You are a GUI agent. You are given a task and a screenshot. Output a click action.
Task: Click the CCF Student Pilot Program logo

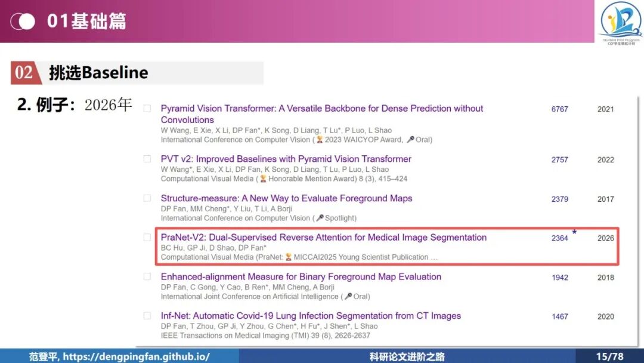click(x=621, y=23)
